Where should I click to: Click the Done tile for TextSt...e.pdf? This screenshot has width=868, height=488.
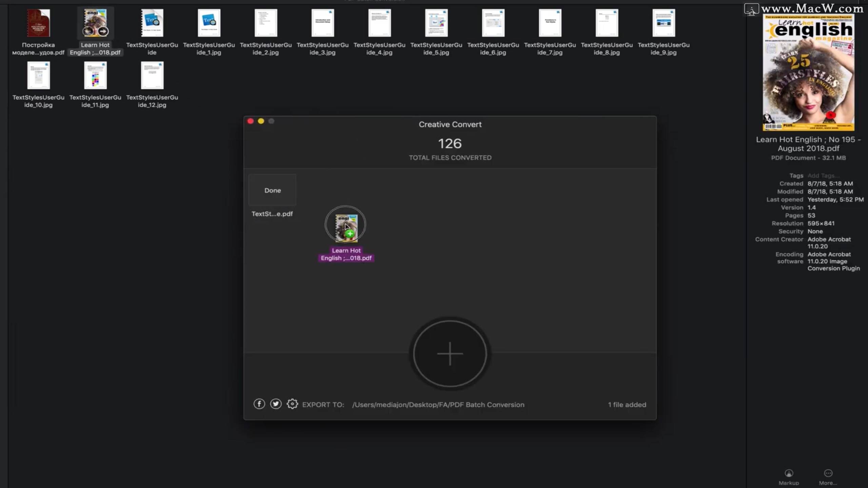click(x=272, y=190)
